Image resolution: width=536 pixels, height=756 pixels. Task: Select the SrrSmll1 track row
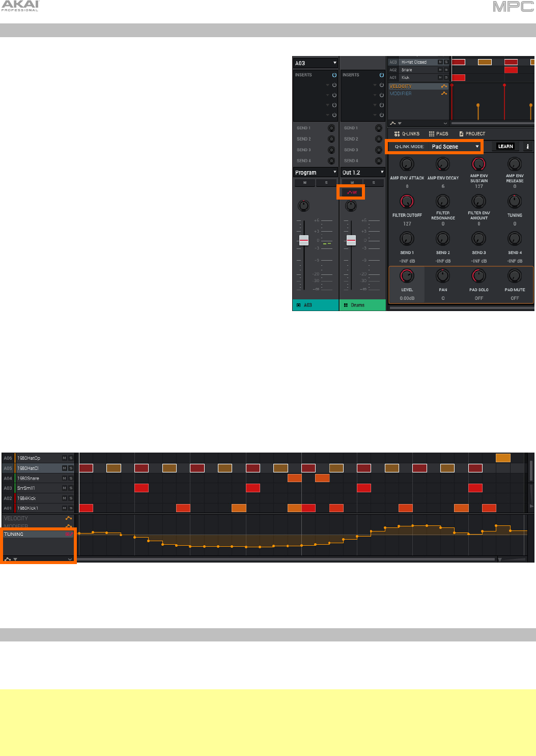tap(38, 488)
